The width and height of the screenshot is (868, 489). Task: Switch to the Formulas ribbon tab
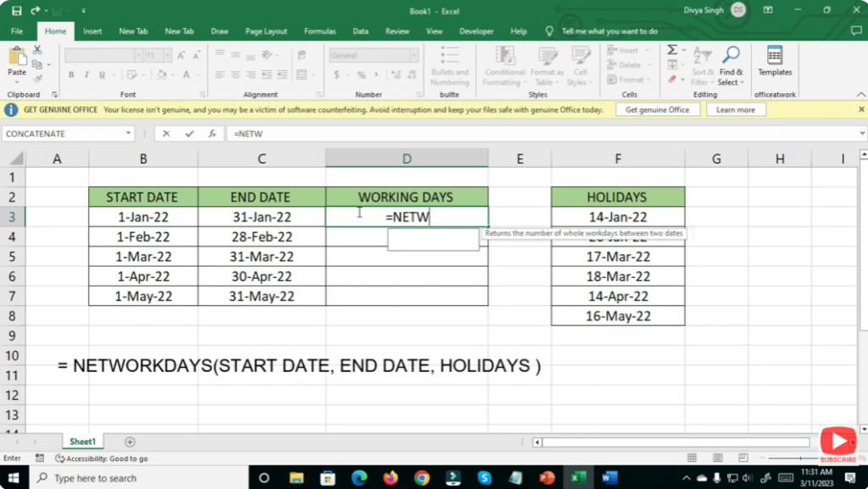pyautogui.click(x=320, y=31)
